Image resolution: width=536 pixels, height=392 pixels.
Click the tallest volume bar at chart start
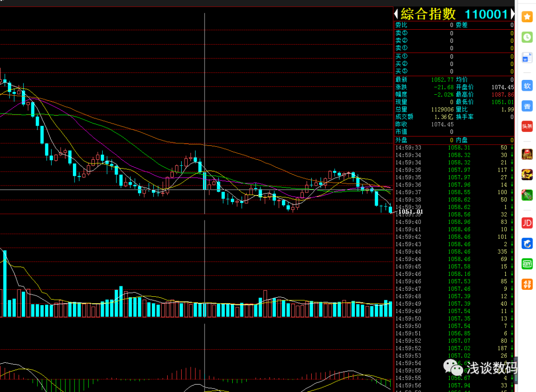(5, 284)
